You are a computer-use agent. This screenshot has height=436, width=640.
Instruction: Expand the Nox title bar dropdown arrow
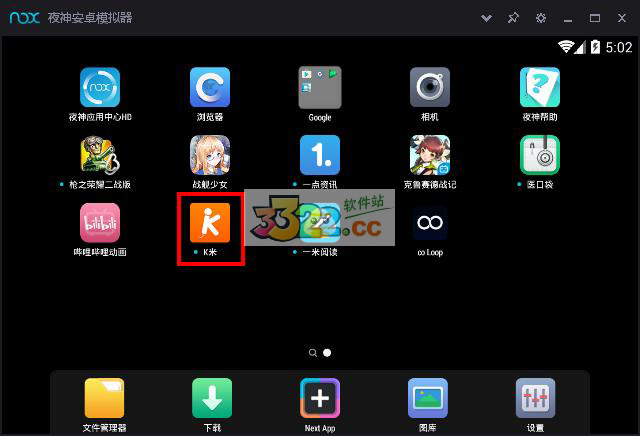tap(486, 18)
